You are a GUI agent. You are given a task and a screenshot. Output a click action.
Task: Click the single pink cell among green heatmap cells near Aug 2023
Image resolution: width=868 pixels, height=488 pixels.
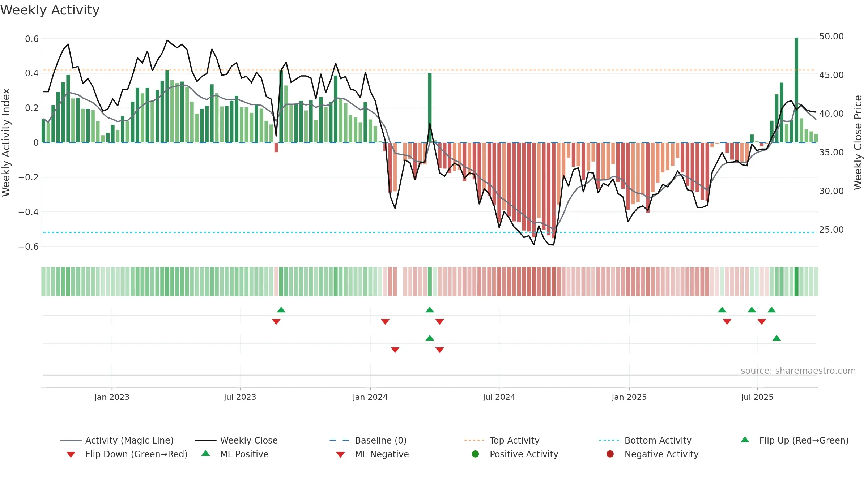point(276,282)
